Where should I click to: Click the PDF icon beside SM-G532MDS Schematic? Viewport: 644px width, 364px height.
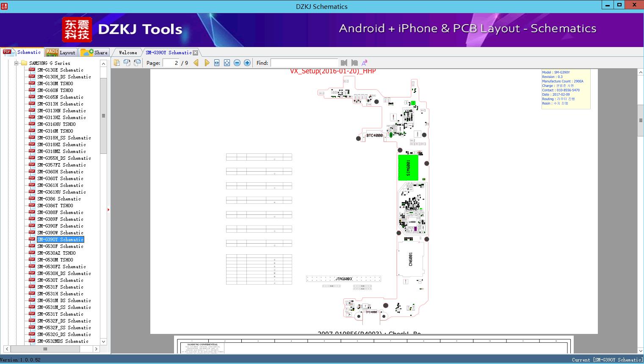32,341
